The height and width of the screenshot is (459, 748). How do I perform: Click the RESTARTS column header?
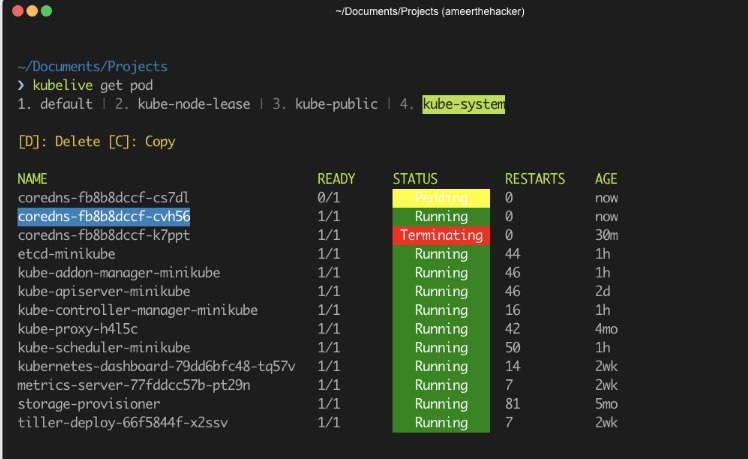535,179
